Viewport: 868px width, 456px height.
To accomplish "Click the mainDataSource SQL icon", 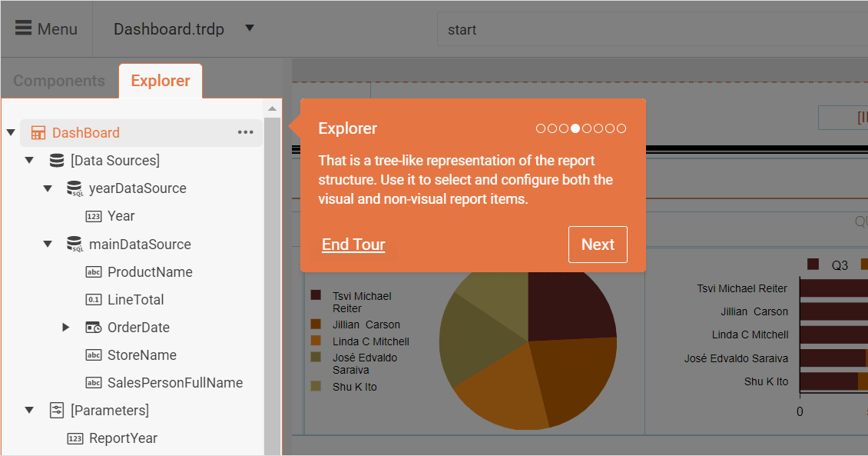I will tap(75, 245).
